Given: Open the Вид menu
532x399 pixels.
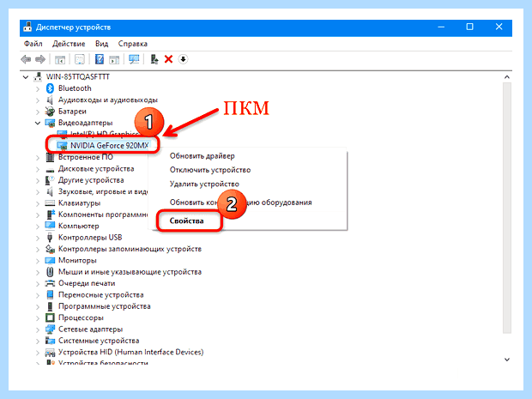Looking at the screenshot, I should [x=102, y=44].
